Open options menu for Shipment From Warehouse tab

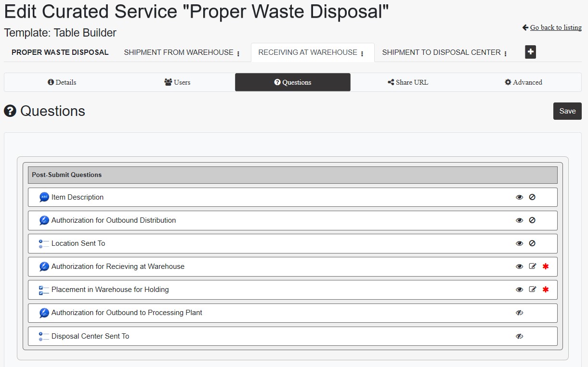tap(238, 53)
